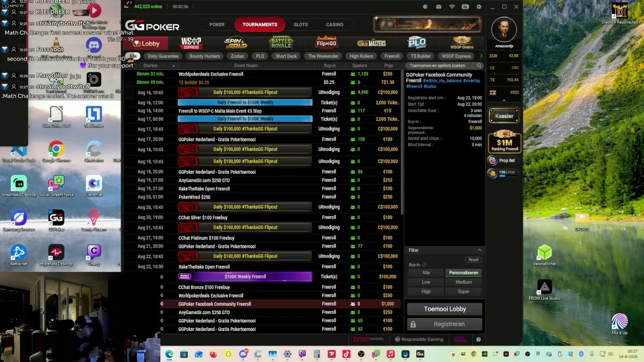Open the Spin & Gold game icon

235,43
